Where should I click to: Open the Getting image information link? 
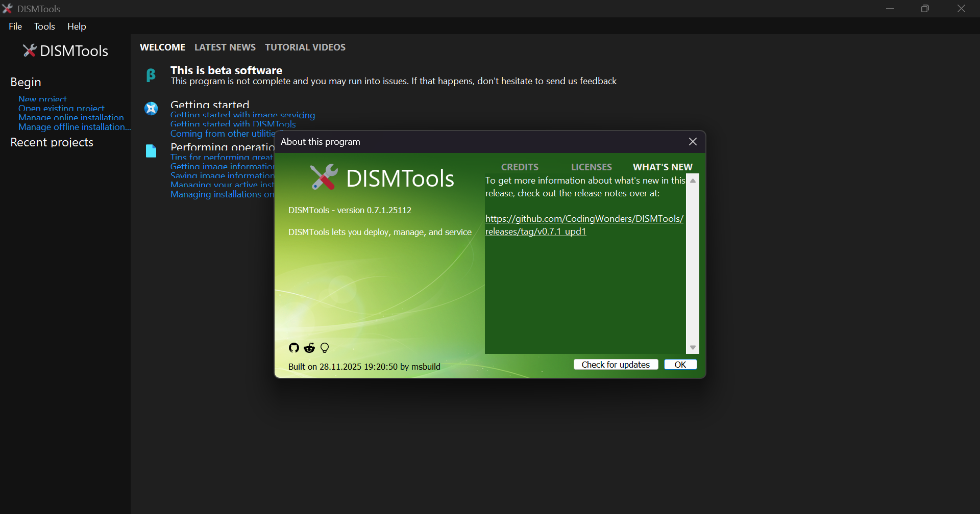pos(222,166)
